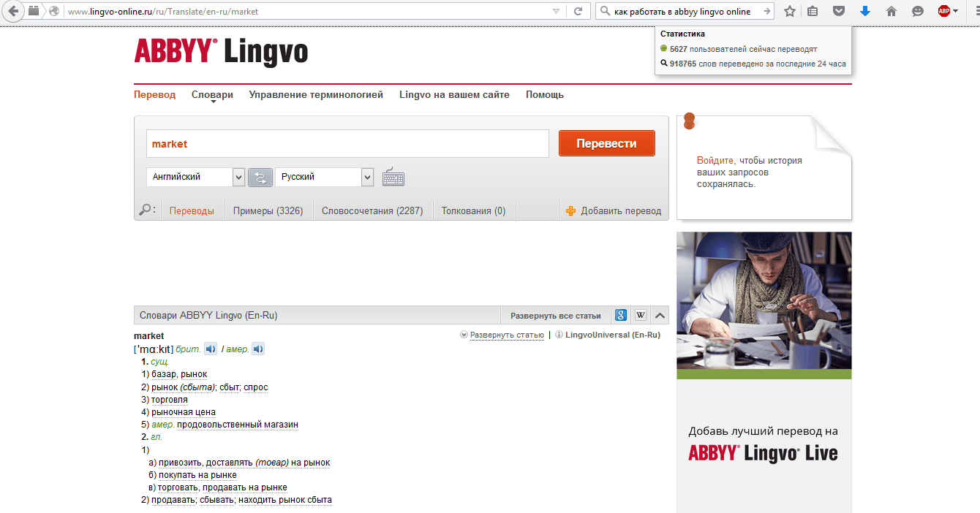Click the translation word спрос

point(256,387)
